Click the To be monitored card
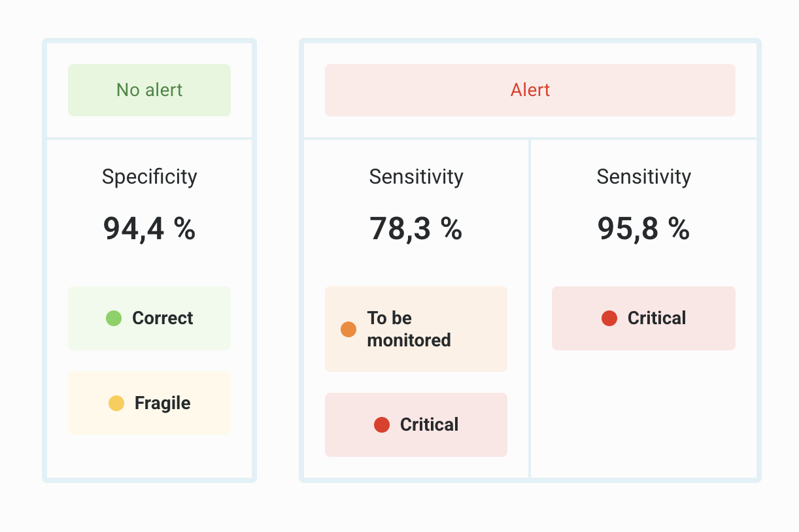799x532 pixels. point(416,329)
